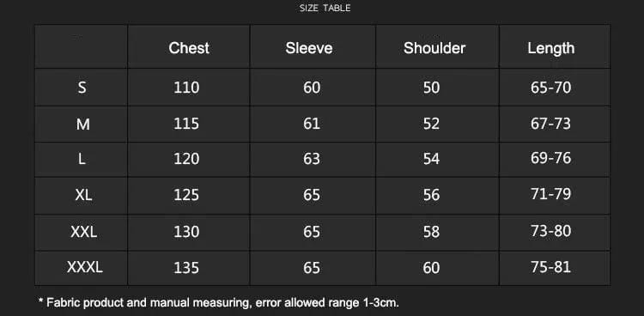Click the S size row label
644x316 pixels.
(x=82, y=88)
